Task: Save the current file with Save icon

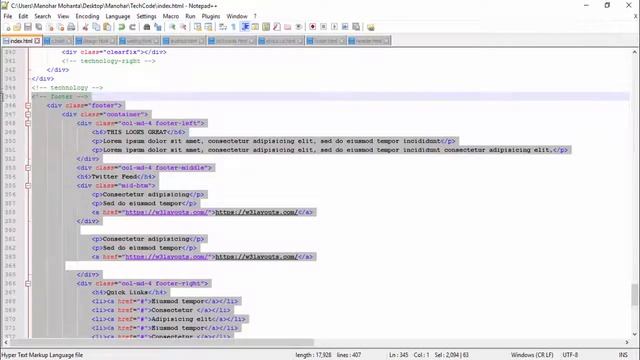Action: (28, 27)
